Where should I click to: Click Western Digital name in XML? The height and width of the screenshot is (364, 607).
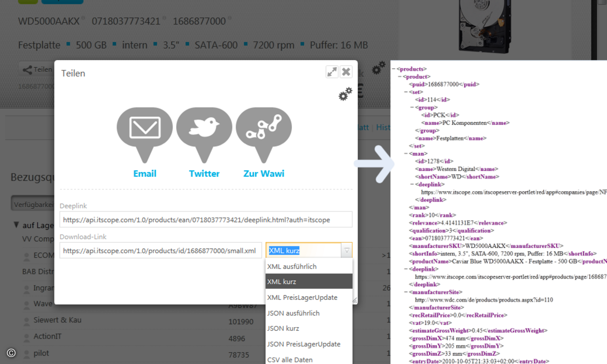point(456,169)
